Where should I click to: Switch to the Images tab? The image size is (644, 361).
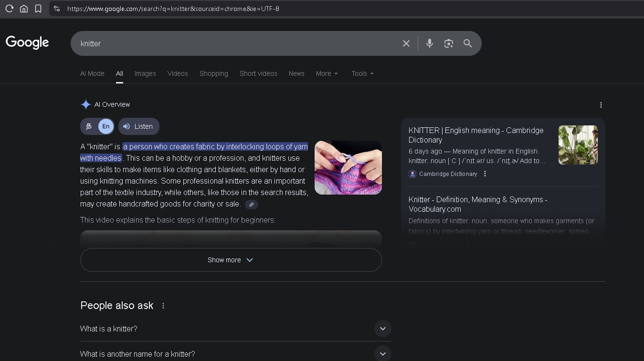click(x=145, y=73)
